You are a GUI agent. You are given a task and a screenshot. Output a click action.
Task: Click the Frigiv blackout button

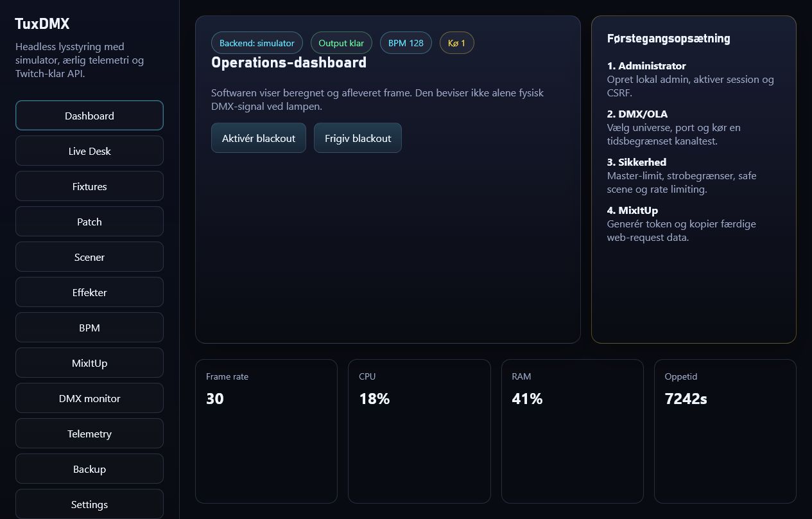pos(358,138)
